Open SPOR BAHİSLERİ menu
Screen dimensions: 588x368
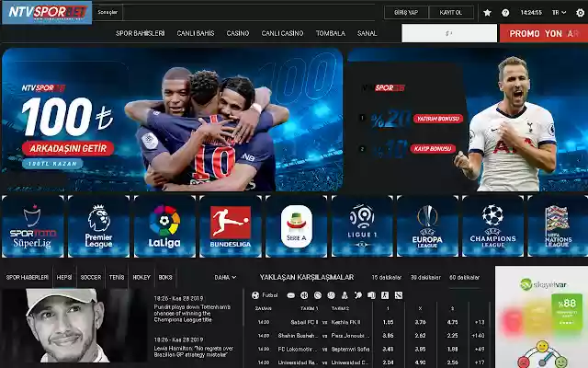click(141, 33)
